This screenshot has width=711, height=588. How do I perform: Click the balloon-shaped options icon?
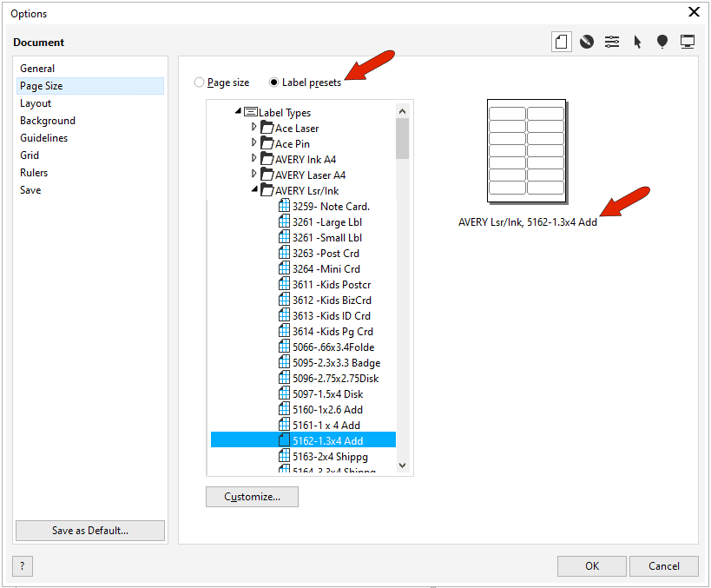662,41
